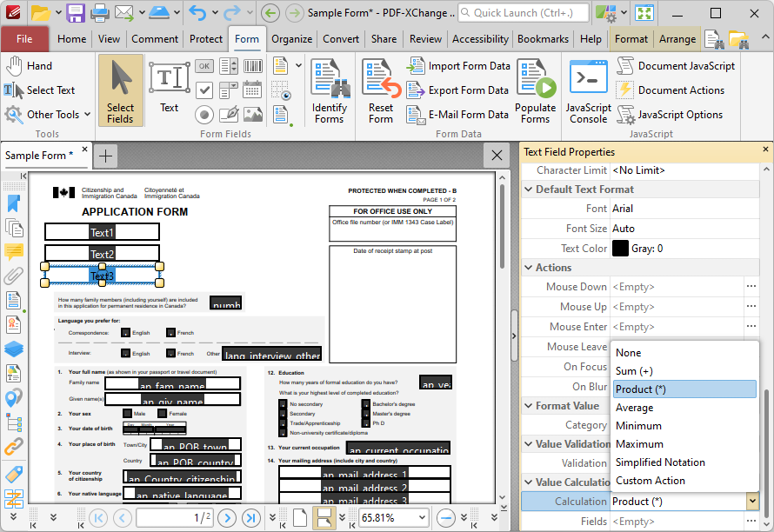
Task: Collapse Default Text Format section
Action: tap(528, 190)
